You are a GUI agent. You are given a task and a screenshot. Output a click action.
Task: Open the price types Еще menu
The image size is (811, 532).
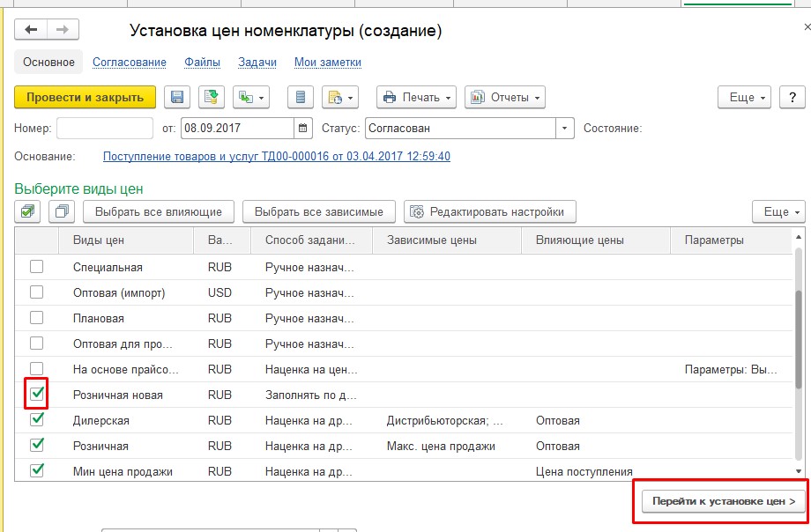tap(778, 211)
